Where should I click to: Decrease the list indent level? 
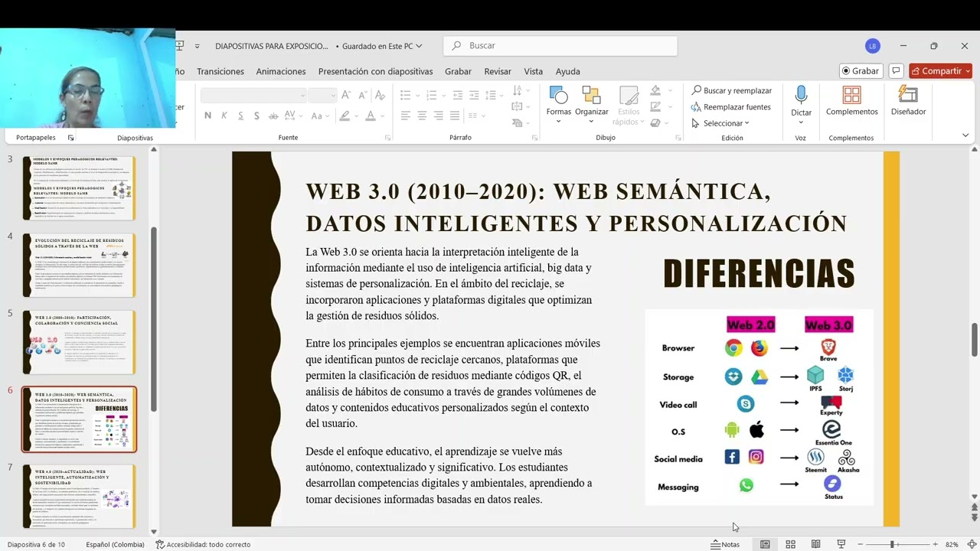(458, 95)
